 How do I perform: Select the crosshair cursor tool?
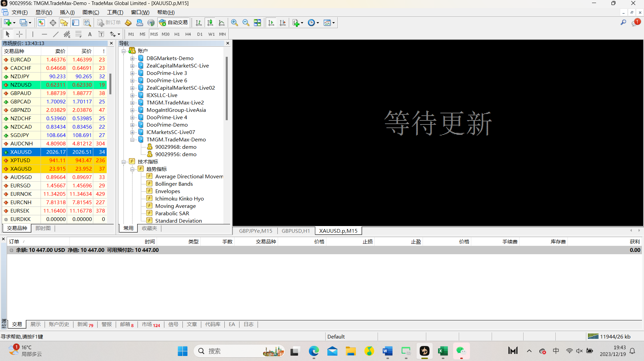pos(19,34)
